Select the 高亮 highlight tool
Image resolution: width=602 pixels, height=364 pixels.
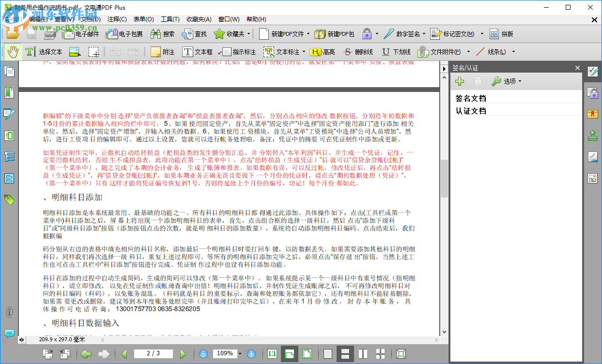323,51
